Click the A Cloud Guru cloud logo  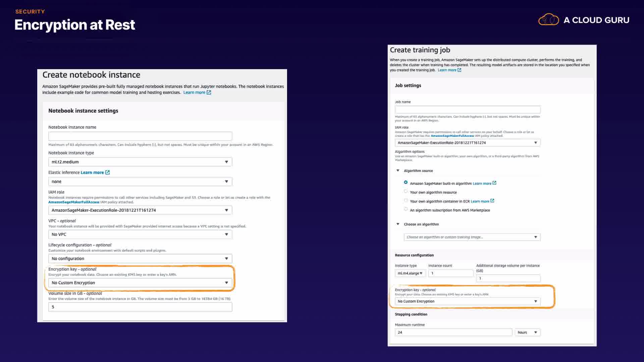tap(548, 20)
